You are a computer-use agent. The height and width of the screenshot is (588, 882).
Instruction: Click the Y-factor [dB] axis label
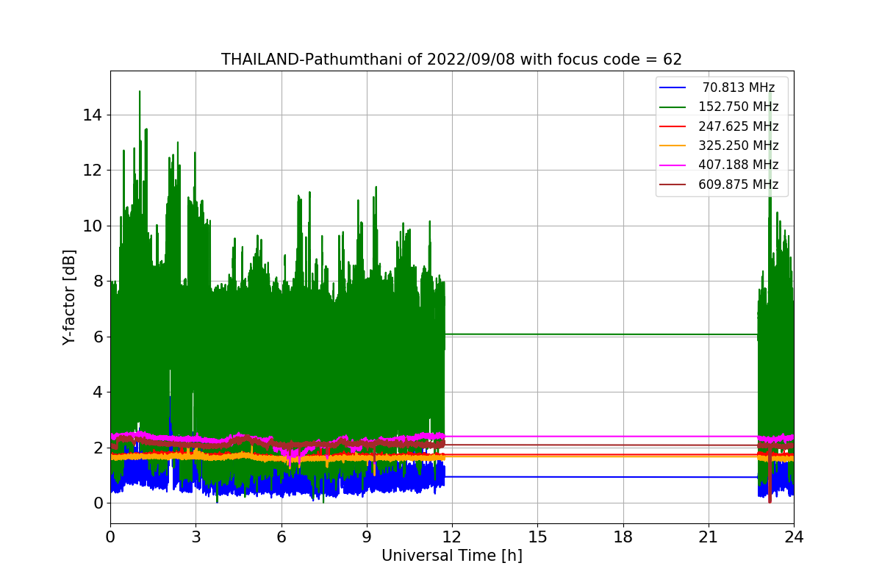click(70, 297)
